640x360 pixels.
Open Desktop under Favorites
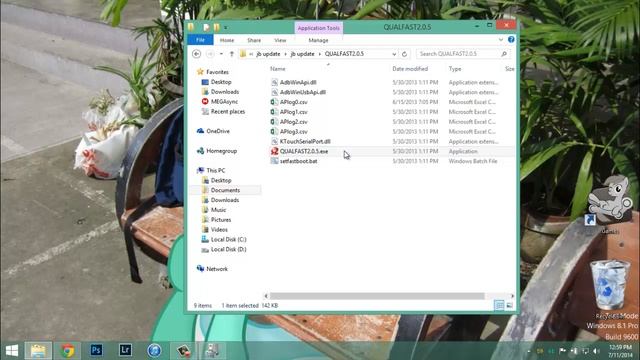(221, 82)
